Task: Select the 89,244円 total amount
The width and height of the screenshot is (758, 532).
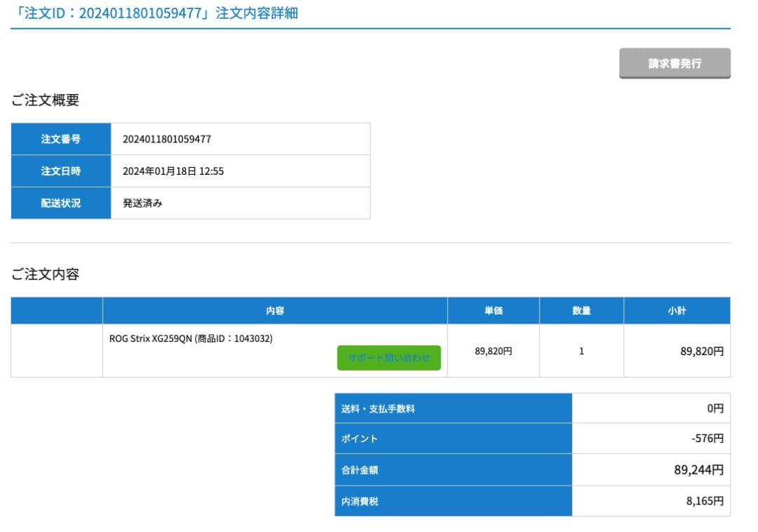Action: 698,470
